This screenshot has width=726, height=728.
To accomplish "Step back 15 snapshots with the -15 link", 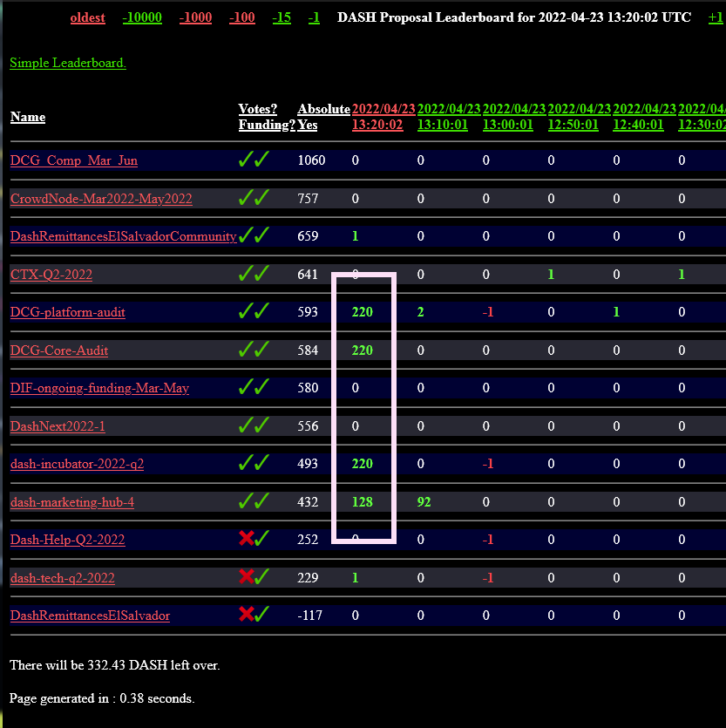I will point(282,17).
